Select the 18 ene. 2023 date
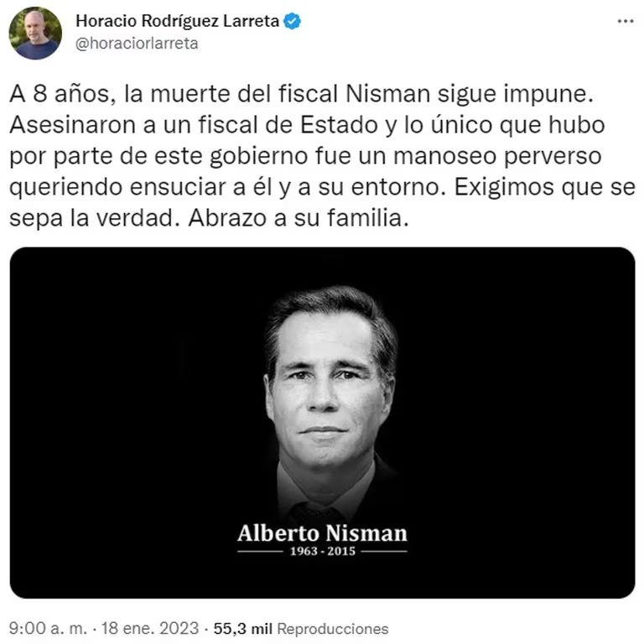Screen dimensions: 644x644 click(x=150, y=628)
